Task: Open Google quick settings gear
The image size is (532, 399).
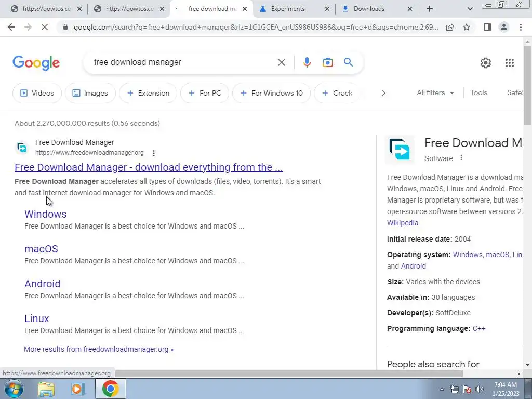Action: point(486,63)
